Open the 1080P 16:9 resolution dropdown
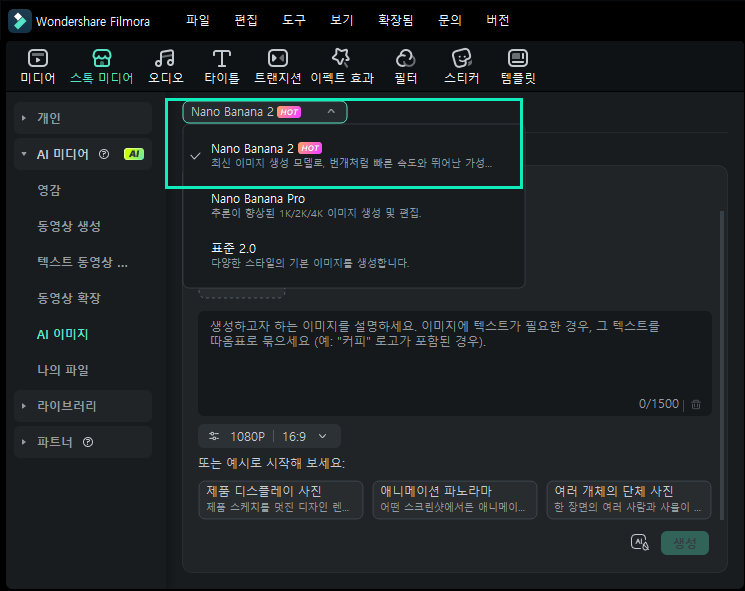This screenshot has height=591, width=745. [x=269, y=436]
